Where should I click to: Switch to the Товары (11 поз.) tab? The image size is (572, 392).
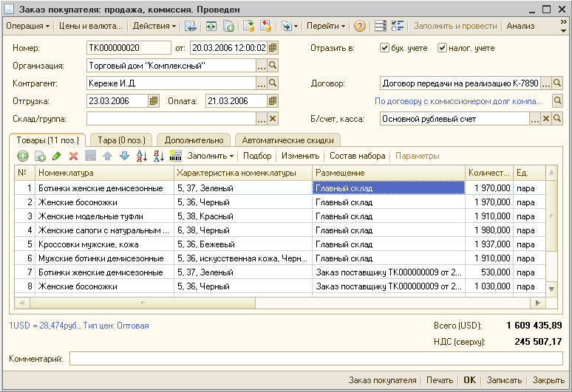pyautogui.click(x=47, y=140)
